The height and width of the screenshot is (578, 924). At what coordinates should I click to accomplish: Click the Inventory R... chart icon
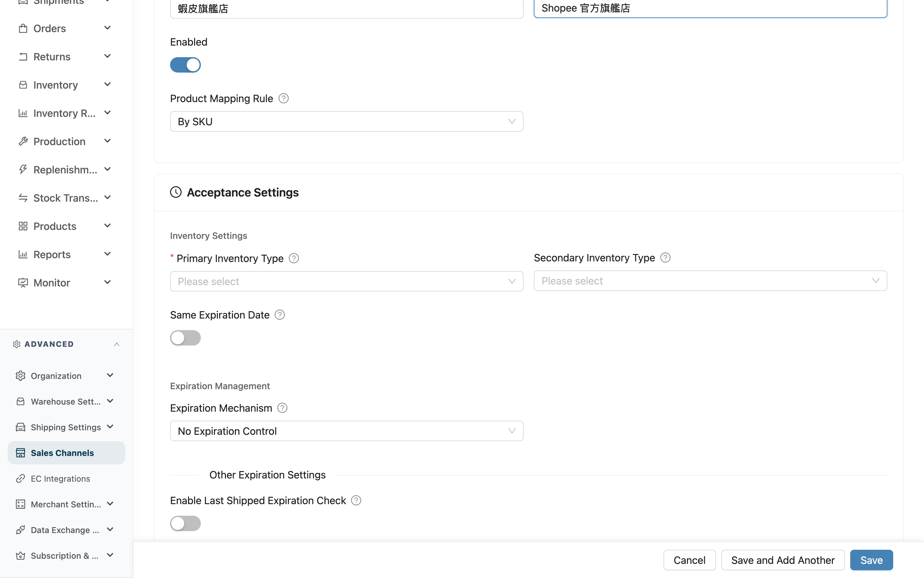pyautogui.click(x=23, y=113)
